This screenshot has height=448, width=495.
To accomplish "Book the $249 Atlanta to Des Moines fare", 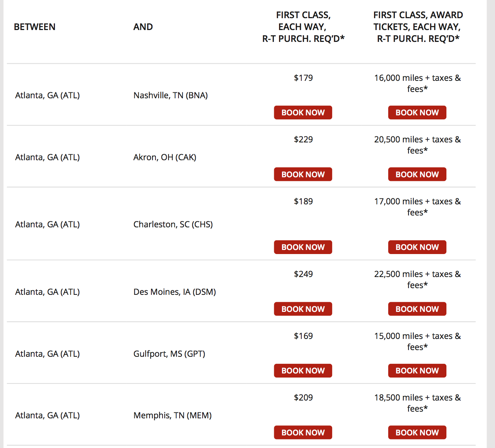I will [x=303, y=309].
